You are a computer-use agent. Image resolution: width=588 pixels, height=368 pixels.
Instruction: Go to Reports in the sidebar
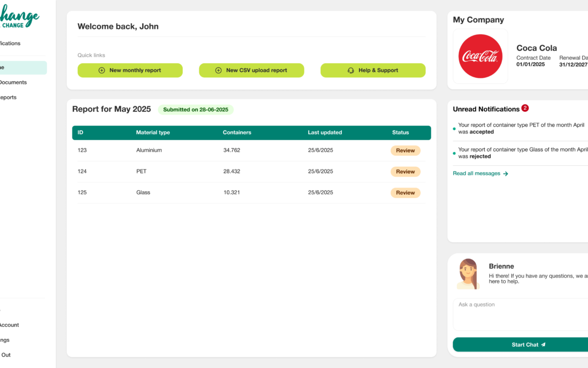8,97
